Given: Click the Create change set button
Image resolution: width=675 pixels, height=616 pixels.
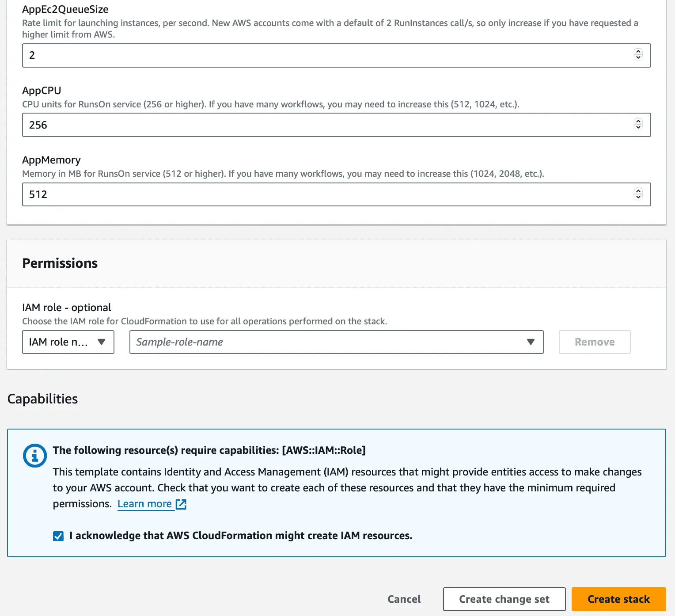Looking at the screenshot, I should click(x=504, y=599).
